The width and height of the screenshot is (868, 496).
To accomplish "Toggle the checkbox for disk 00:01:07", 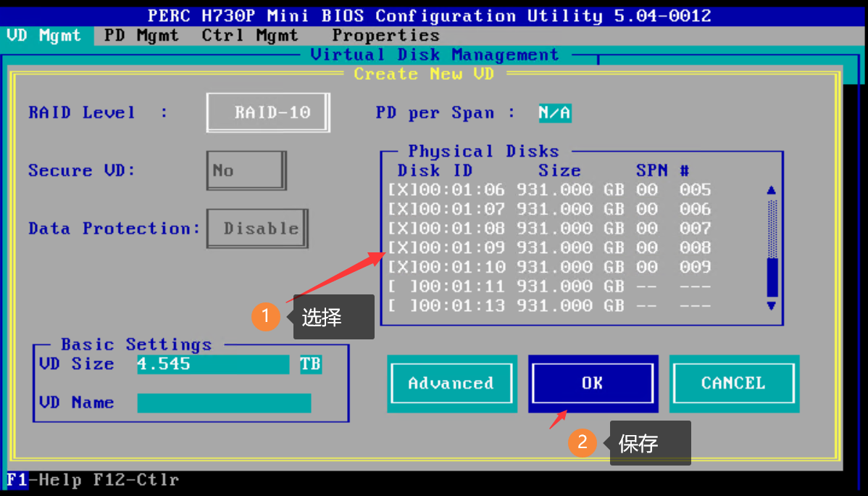I will 402,209.
